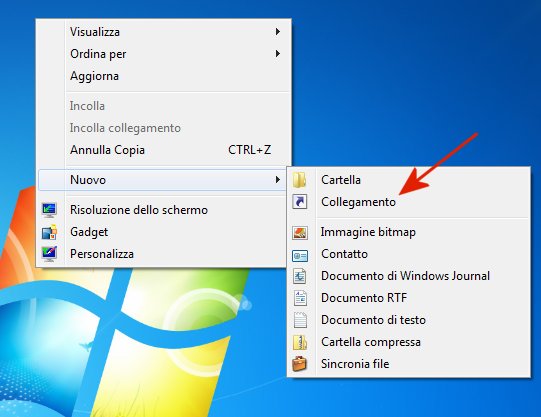Click the Personalizza monitor icon

pos(49,254)
